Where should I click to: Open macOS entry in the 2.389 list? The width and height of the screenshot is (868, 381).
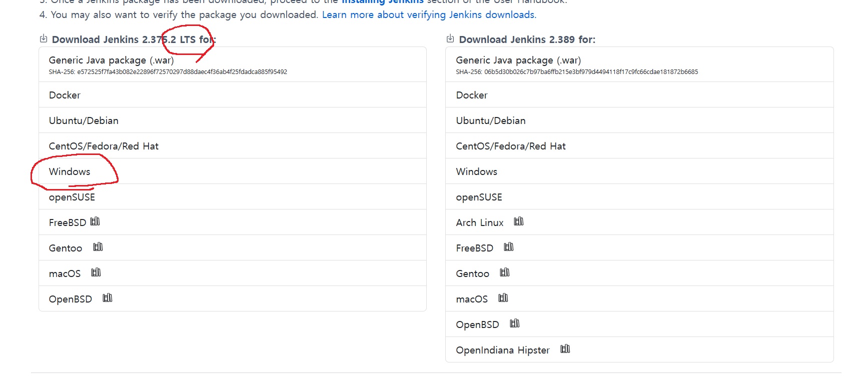coord(639,299)
